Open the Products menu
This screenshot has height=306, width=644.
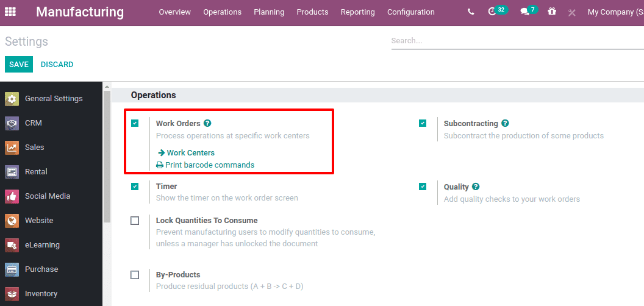(313, 12)
